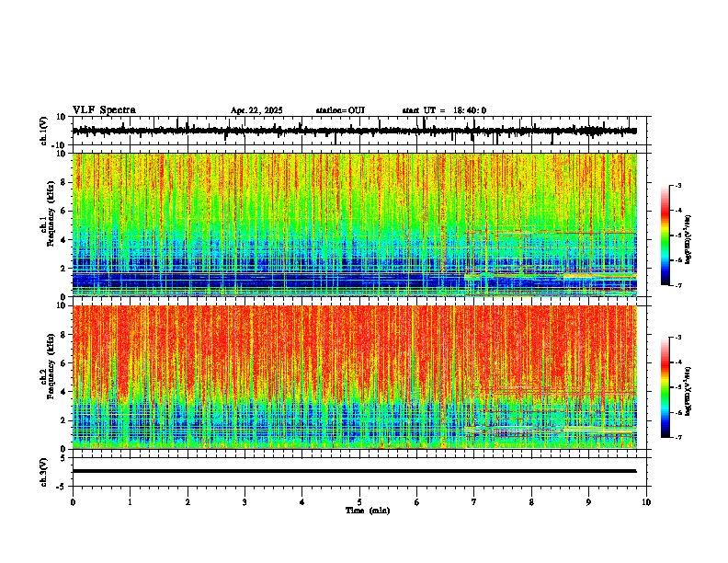Click the ch.3 flat black trace
The height and width of the screenshot is (563, 728).
[x=354, y=471]
